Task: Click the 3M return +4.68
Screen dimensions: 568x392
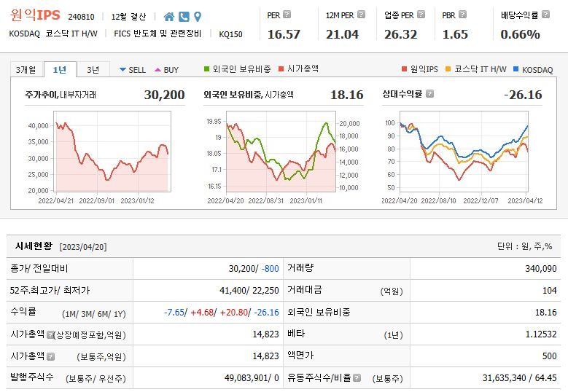Action: (x=202, y=313)
